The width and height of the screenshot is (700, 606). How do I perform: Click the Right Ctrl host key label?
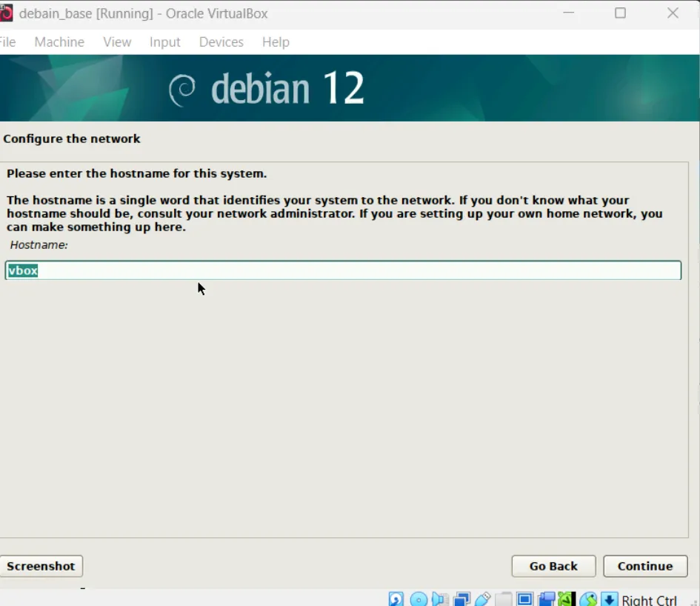click(x=649, y=600)
